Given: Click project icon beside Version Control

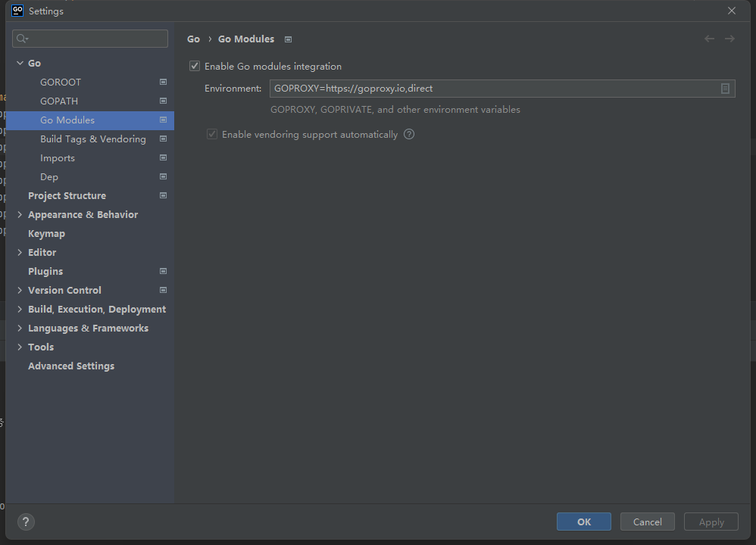Looking at the screenshot, I should tap(164, 290).
